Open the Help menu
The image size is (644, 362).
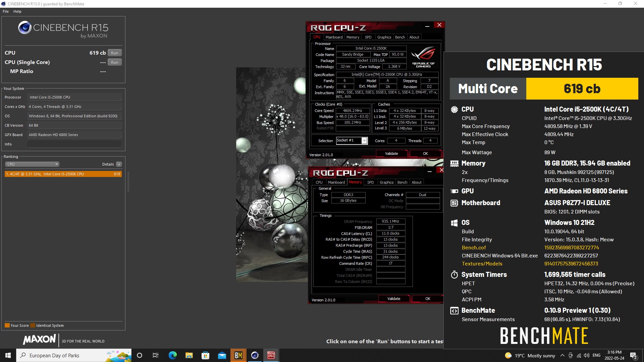pos(17,11)
